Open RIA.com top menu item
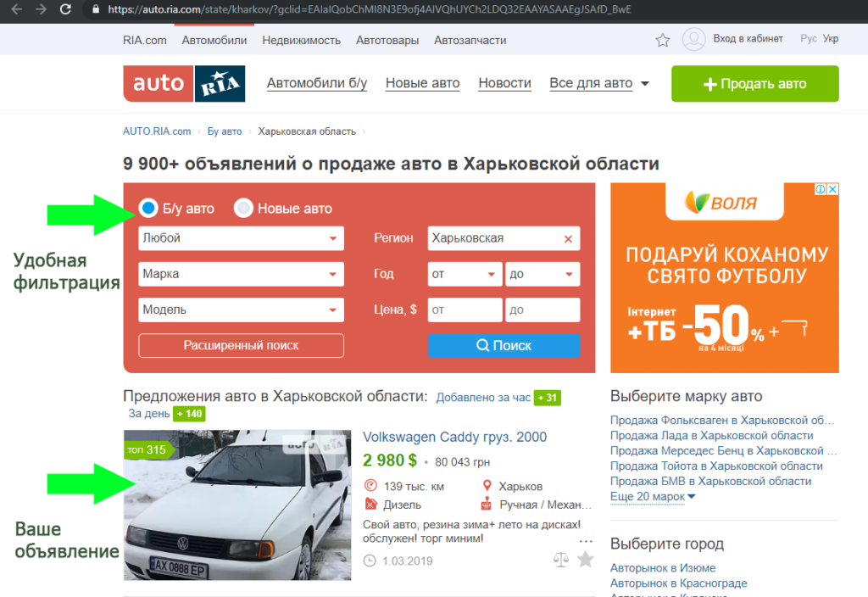Image resolution: width=868 pixels, height=597 pixels. (144, 41)
